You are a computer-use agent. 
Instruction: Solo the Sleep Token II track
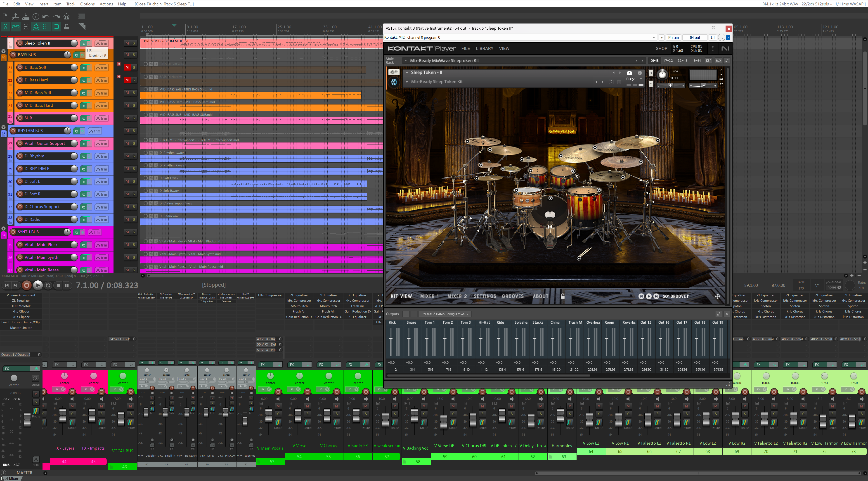[134, 43]
